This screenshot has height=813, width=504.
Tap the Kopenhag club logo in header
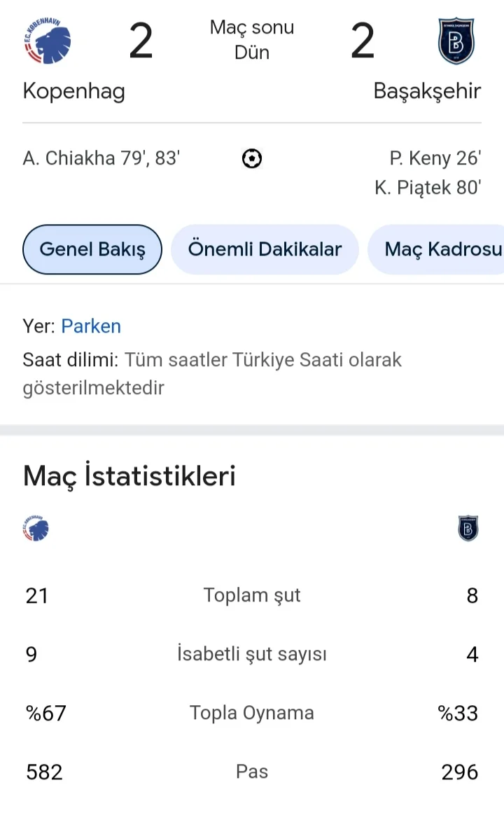pos(47,42)
